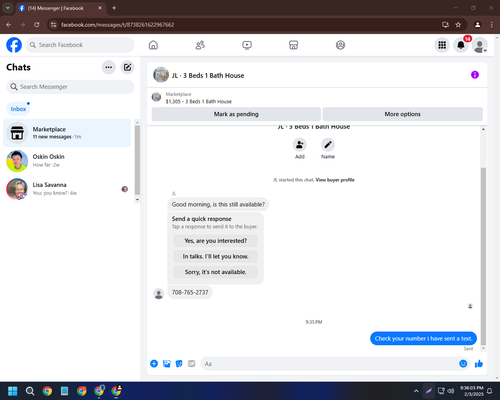Open Chrome's three-dot menu
This screenshot has height=400, width=500.
[x=492, y=25]
